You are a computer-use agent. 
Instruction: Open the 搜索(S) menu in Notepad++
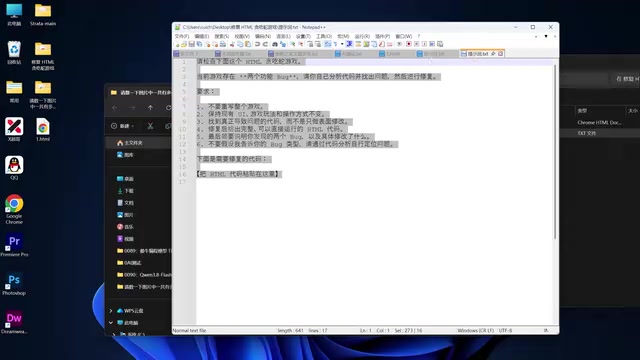pos(222,36)
